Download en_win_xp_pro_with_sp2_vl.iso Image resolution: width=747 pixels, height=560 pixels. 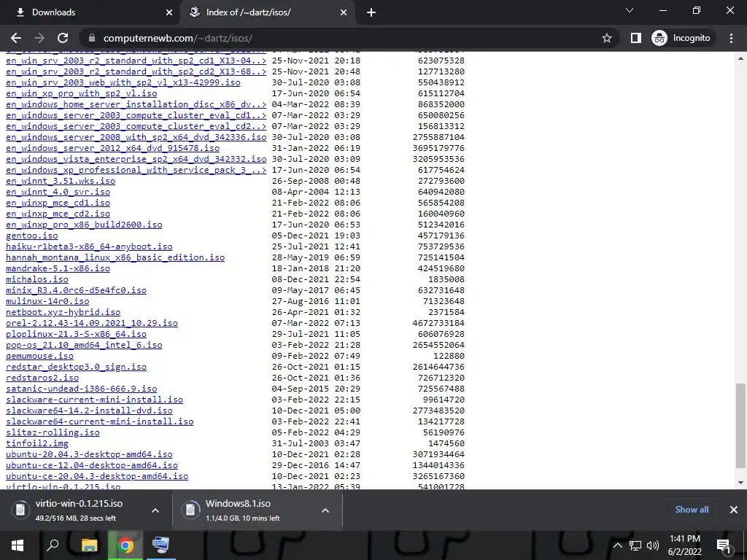(82, 93)
